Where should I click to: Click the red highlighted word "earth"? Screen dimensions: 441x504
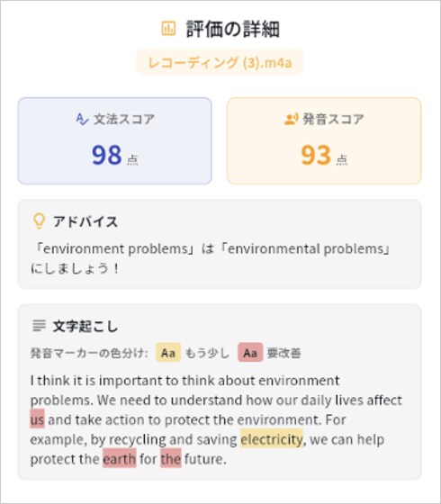click(120, 458)
